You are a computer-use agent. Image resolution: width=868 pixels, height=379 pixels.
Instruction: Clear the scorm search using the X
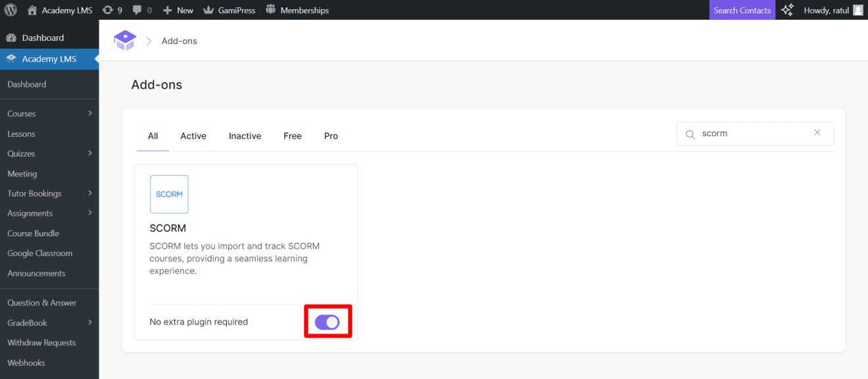pyautogui.click(x=817, y=132)
